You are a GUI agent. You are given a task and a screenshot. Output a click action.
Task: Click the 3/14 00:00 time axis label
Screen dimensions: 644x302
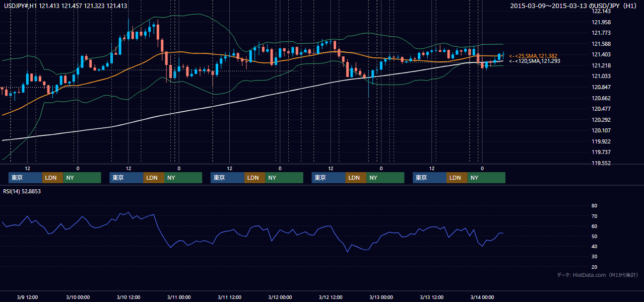(482, 297)
